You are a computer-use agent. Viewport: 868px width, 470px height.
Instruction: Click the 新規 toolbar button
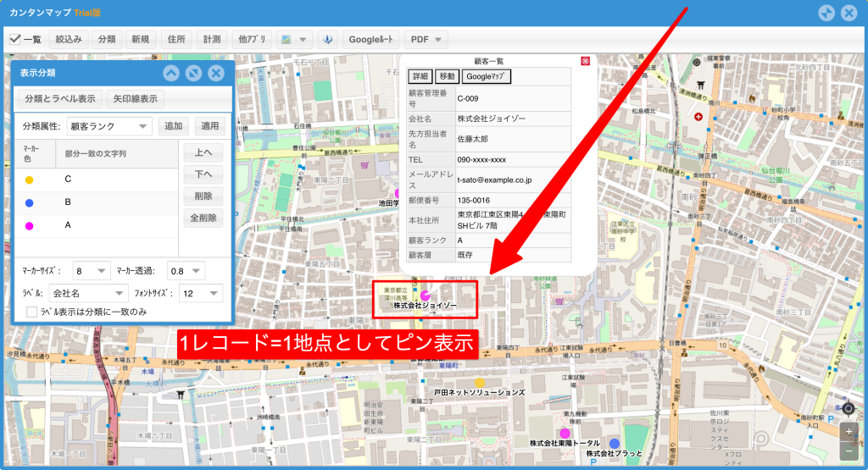[141, 39]
